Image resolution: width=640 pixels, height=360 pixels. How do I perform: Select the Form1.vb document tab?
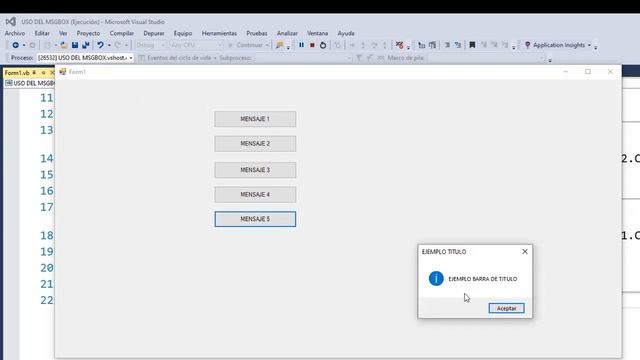click(x=17, y=73)
